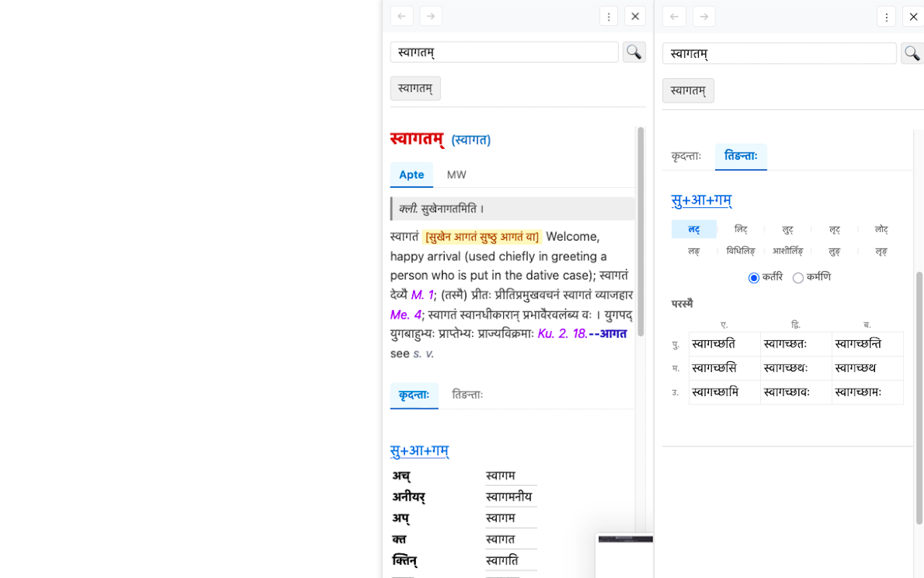Viewport: 924px width, 578px height.
Task: Click the स्वागच्छथ verb form cell
Action: (x=868, y=368)
